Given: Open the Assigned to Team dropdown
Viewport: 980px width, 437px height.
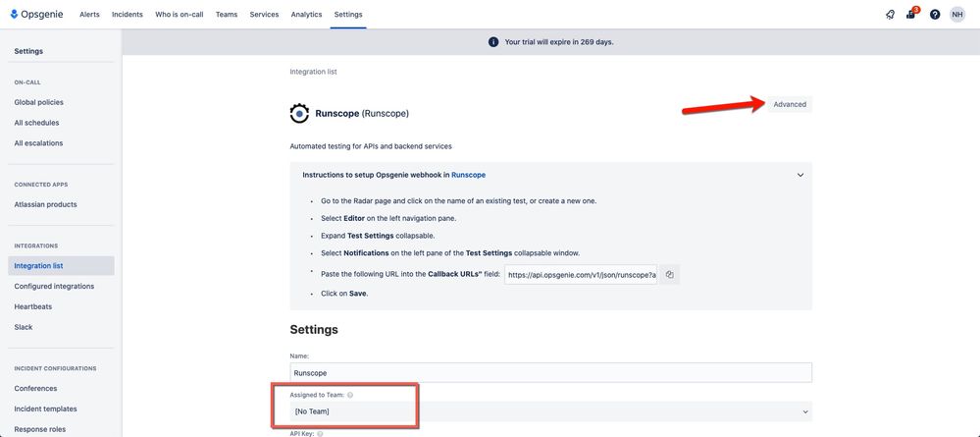Looking at the screenshot, I should [550, 411].
